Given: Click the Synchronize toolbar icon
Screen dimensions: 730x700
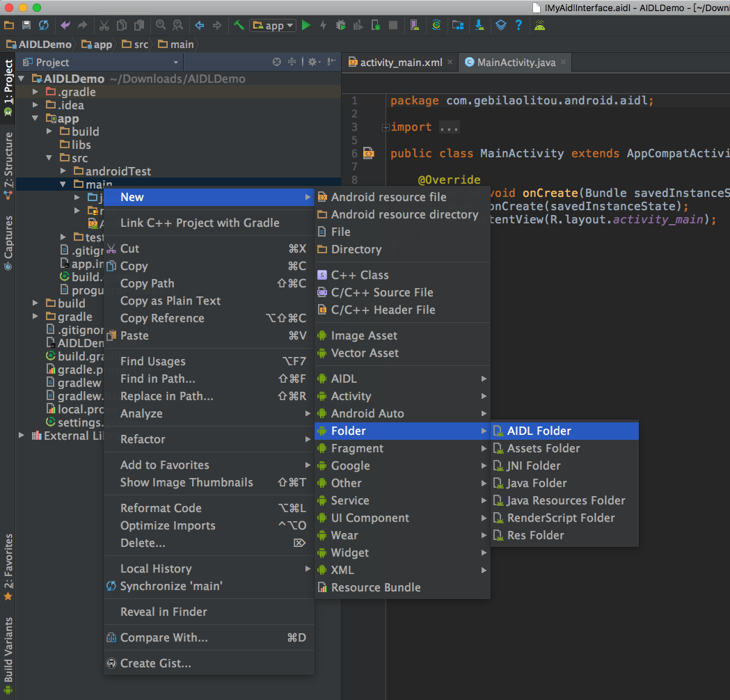Looking at the screenshot, I should click(43, 25).
